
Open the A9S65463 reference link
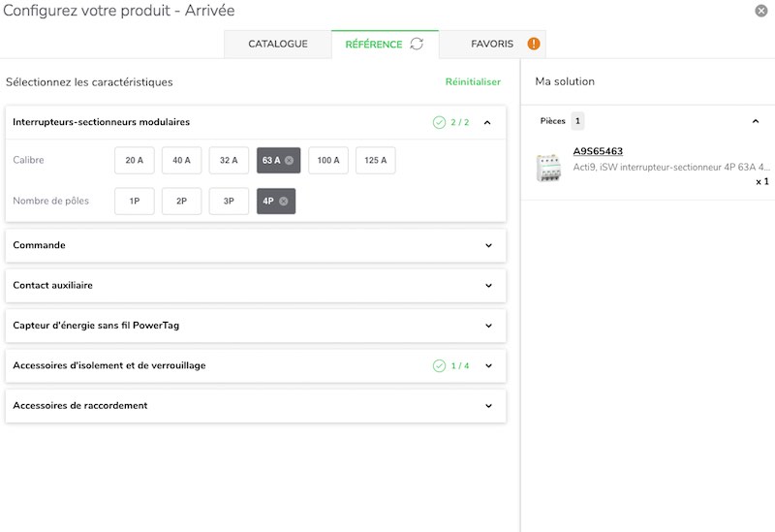pos(598,151)
